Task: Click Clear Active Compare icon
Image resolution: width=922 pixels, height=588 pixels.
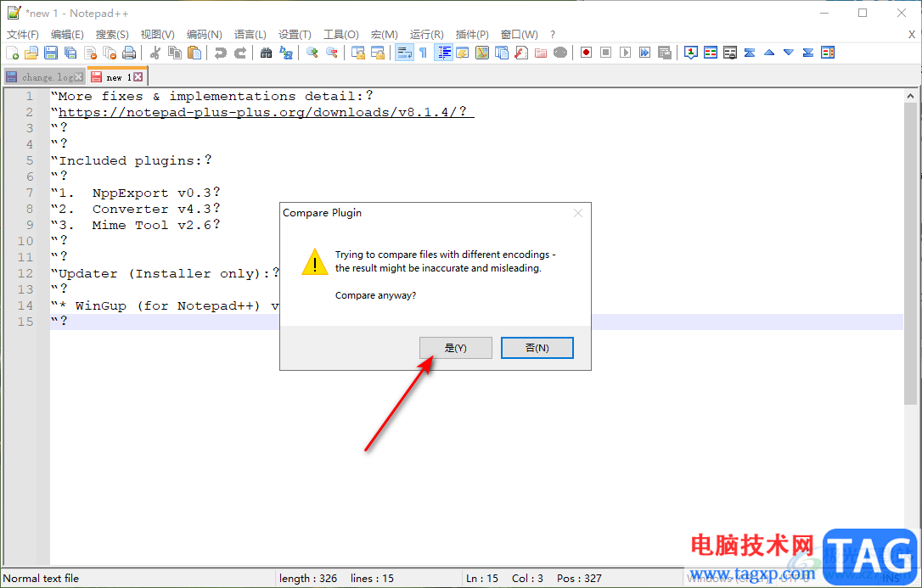Action: [730, 53]
